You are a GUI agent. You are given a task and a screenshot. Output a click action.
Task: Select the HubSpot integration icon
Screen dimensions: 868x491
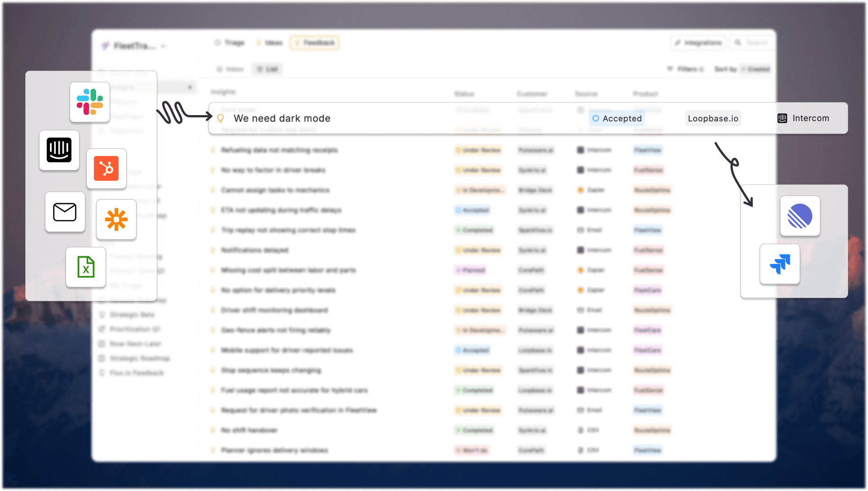(106, 168)
